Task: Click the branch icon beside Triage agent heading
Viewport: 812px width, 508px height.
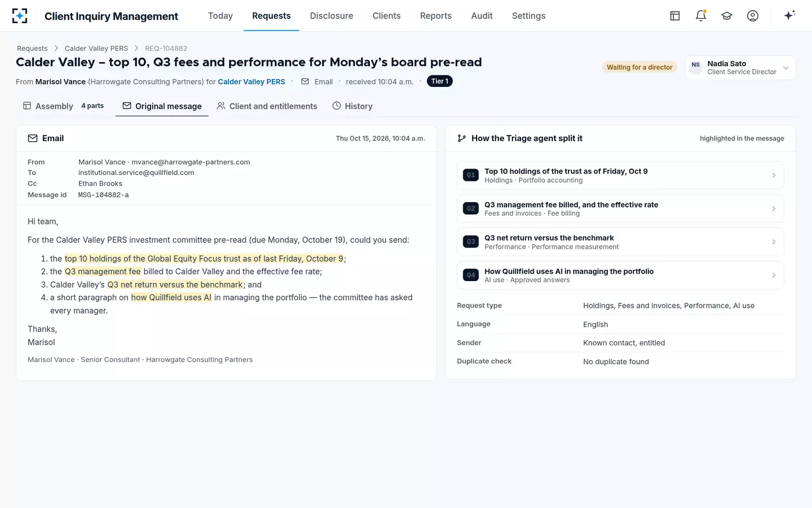Action: pyautogui.click(x=462, y=138)
